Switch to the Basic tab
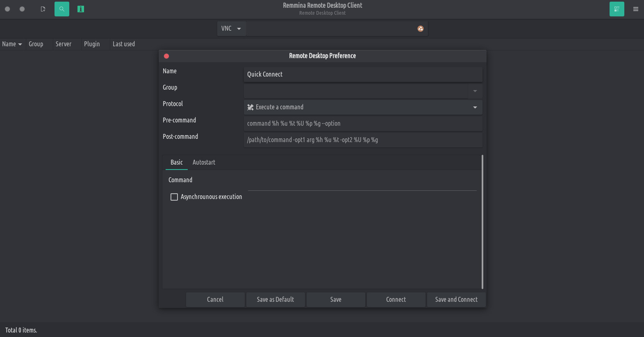This screenshot has width=644, height=337. coord(177,163)
